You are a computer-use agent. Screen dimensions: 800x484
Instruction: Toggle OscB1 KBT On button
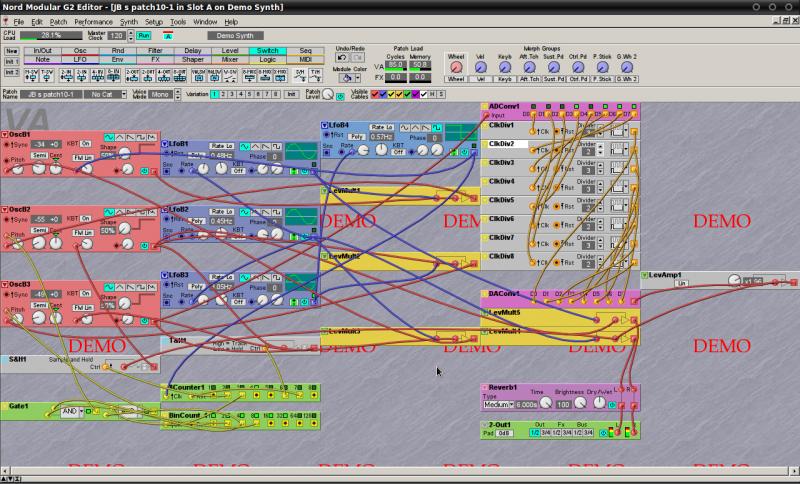point(85,144)
